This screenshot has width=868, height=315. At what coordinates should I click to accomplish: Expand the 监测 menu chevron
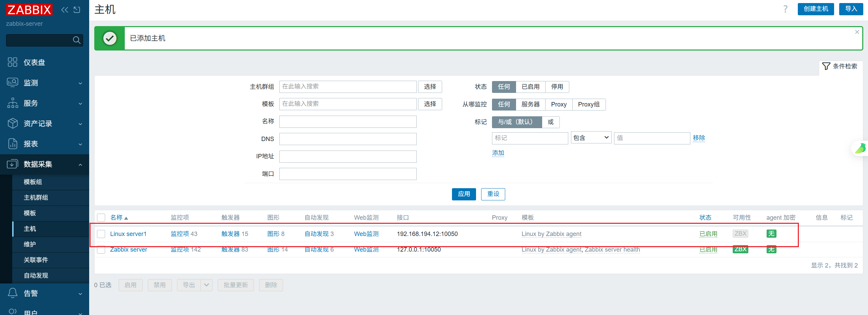80,83
